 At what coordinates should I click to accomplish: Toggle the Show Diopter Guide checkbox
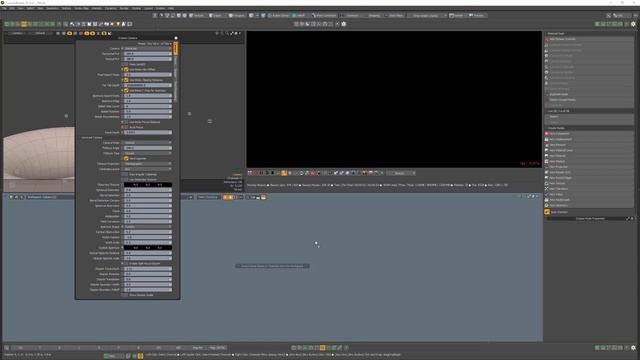126,295
